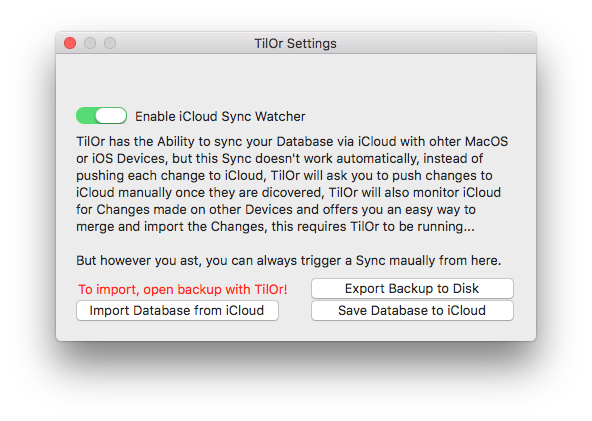Click the line starting "for Changes made"
Viewport: 592px width, 421px height.
276,210
